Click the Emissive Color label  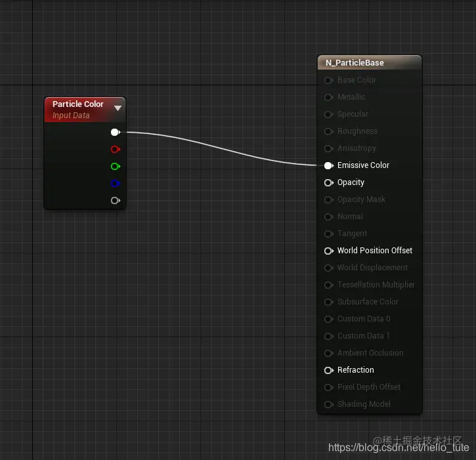tap(363, 165)
